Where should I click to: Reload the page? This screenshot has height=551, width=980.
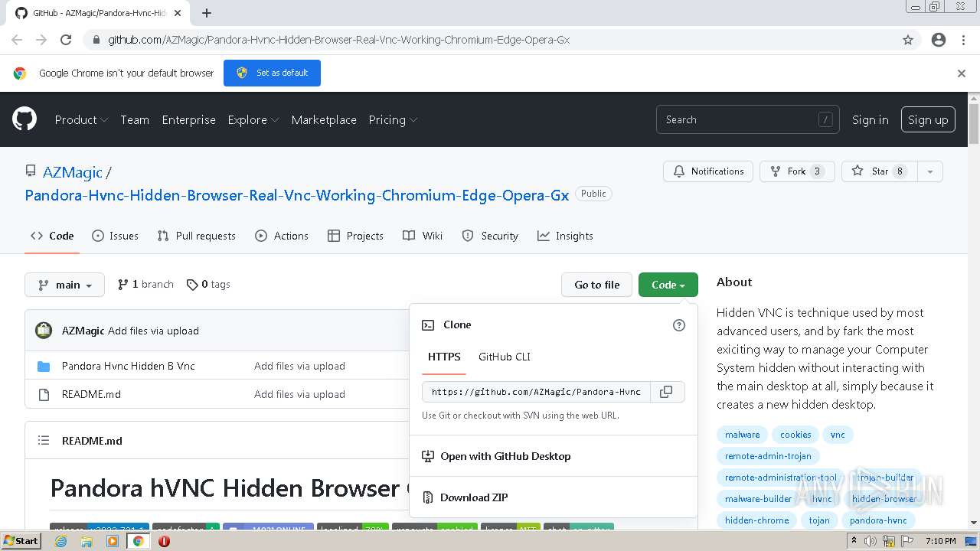pyautogui.click(x=66, y=40)
